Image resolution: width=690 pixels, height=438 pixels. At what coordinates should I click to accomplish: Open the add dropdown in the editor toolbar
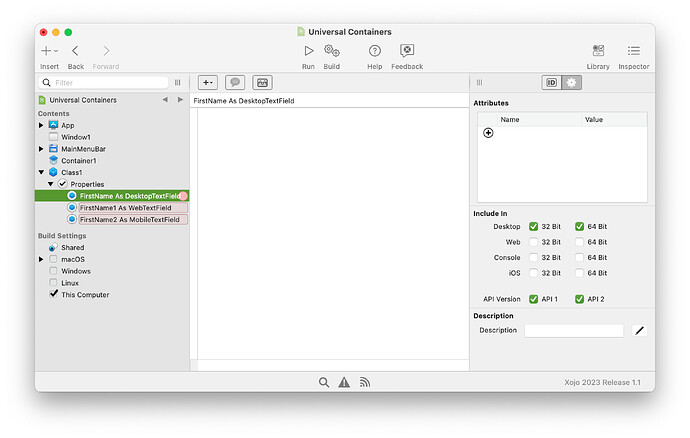pos(208,82)
